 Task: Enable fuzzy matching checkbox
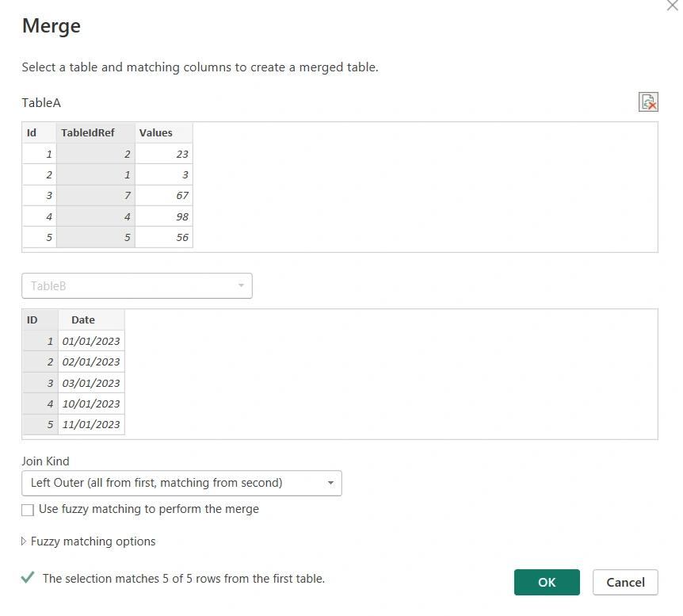(28, 510)
